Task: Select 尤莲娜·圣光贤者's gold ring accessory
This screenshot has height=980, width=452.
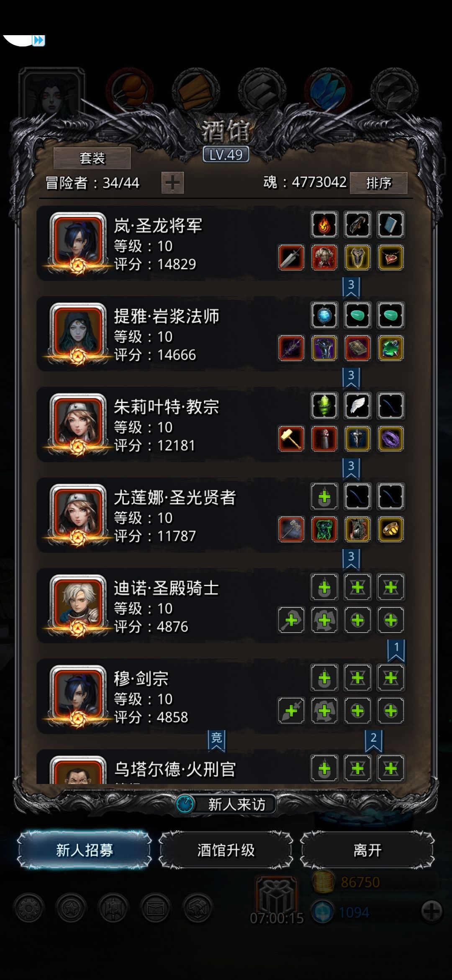Action: 390,529
